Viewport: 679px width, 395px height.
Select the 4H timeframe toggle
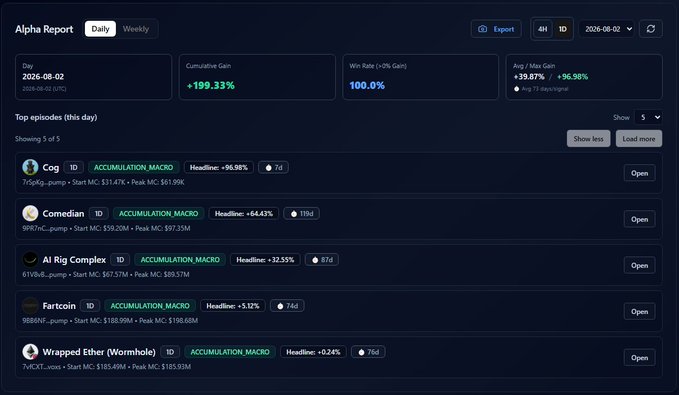(x=542, y=29)
